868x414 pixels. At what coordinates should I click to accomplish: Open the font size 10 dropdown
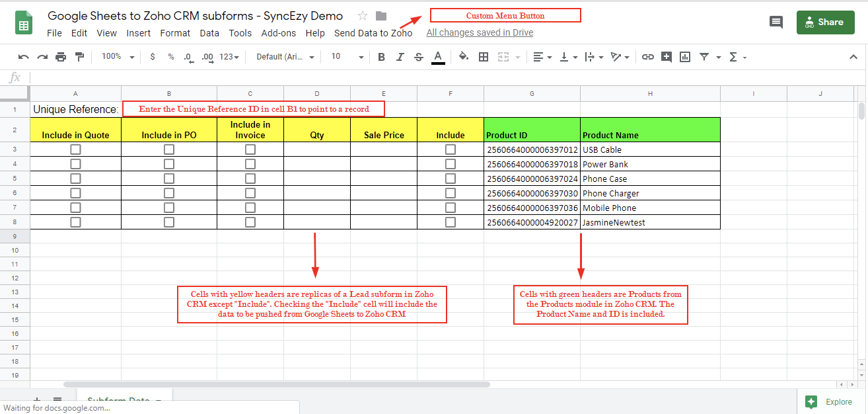347,57
